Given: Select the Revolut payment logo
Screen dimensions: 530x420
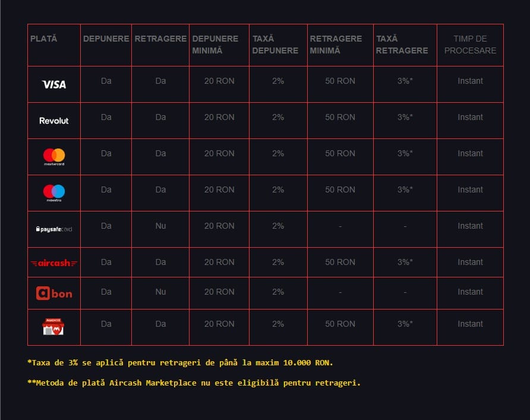Looking at the screenshot, I should tap(54, 121).
